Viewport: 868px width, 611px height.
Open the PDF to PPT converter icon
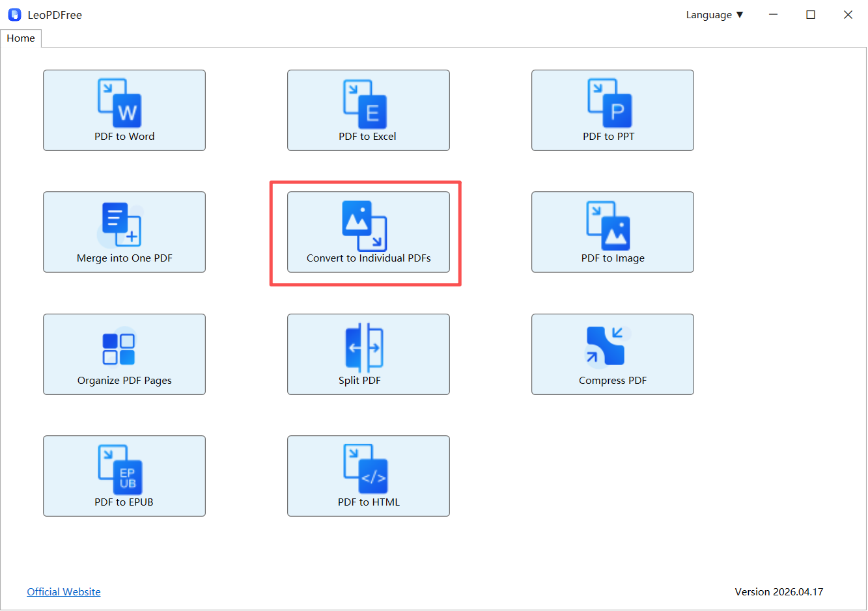tap(609, 103)
